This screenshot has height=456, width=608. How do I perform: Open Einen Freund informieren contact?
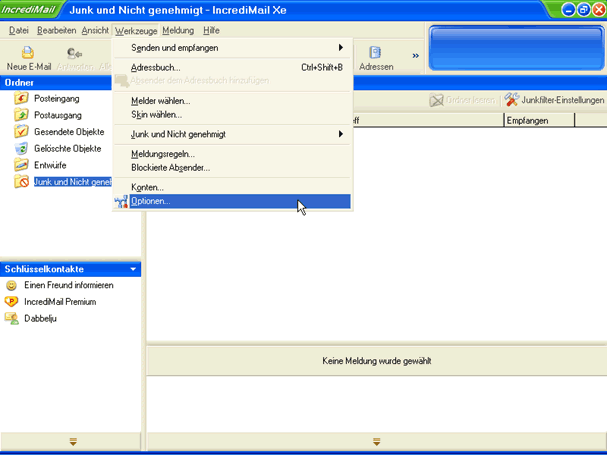69,285
